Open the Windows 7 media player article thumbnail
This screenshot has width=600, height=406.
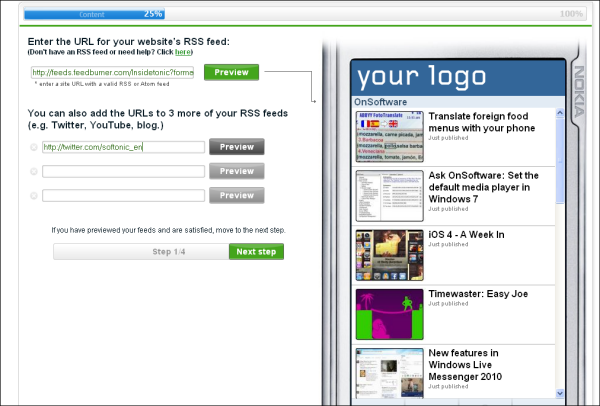[x=388, y=194]
